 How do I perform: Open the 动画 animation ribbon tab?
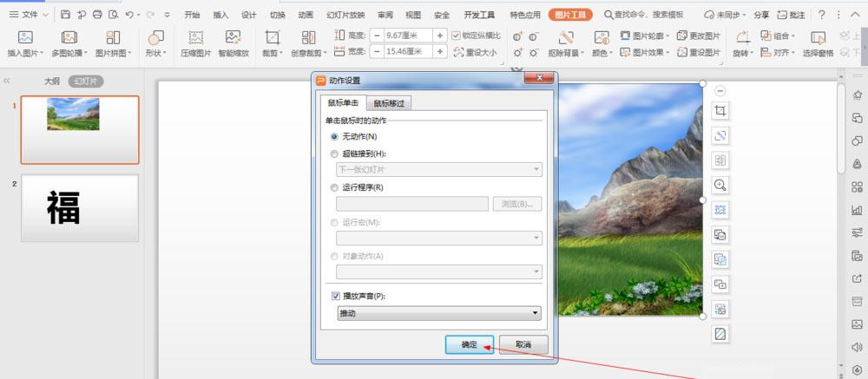pyautogui.click(x=306, y=15)
